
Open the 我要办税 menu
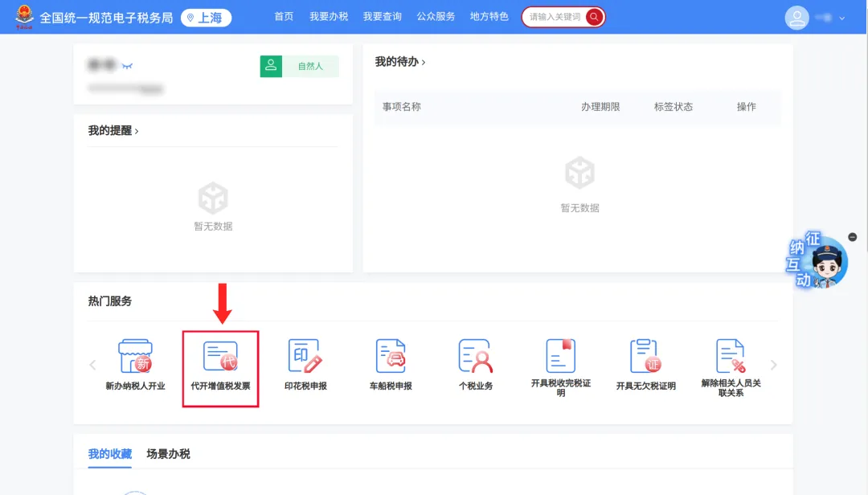(329, 17)
